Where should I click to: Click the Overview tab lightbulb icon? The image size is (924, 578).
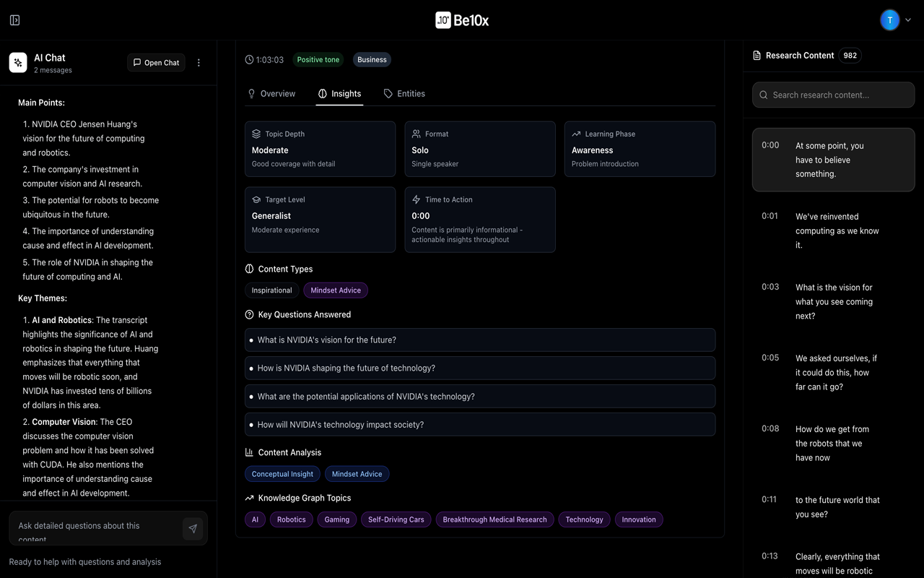(251, 94)
